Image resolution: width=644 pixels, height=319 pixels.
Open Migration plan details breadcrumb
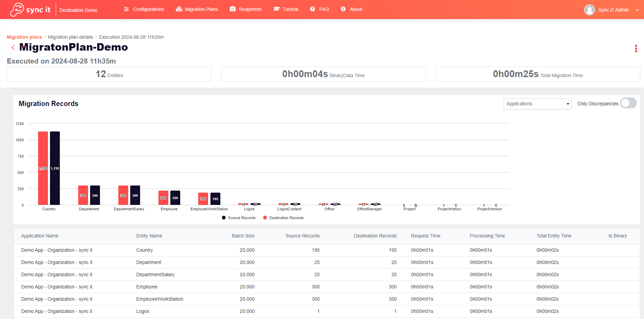(x=70, y=37)
